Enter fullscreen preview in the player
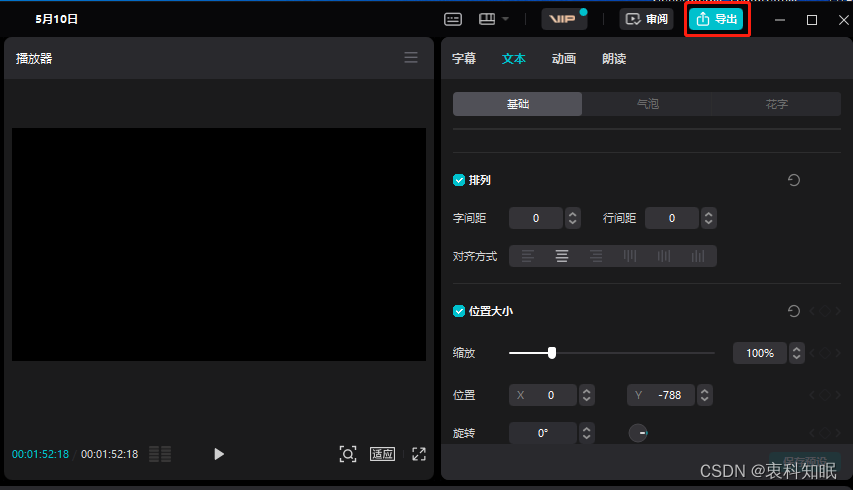 [x=419, y=454]
